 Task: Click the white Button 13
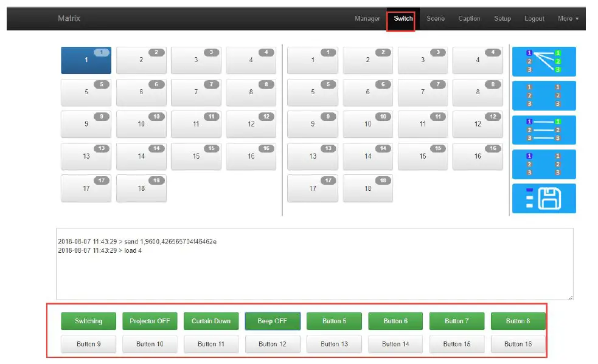[334, 344]
